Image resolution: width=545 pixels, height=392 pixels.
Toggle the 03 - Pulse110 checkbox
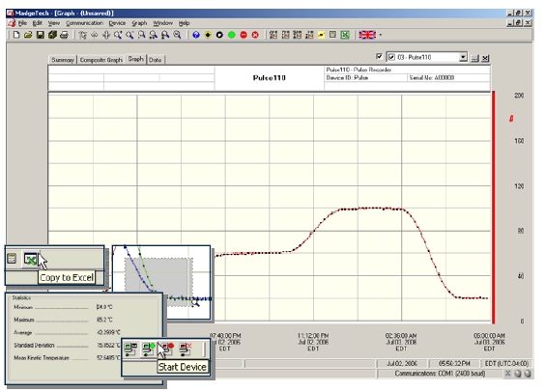391,57
